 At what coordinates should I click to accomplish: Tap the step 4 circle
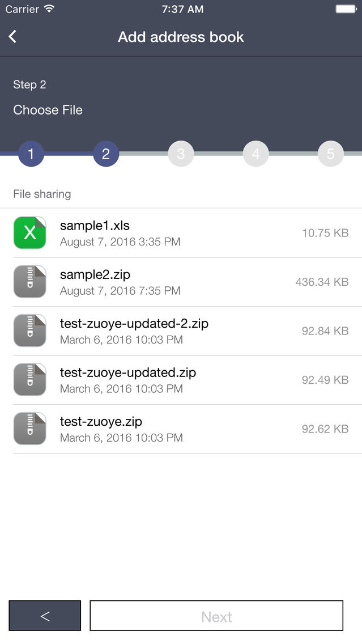(x=255, y=154)
